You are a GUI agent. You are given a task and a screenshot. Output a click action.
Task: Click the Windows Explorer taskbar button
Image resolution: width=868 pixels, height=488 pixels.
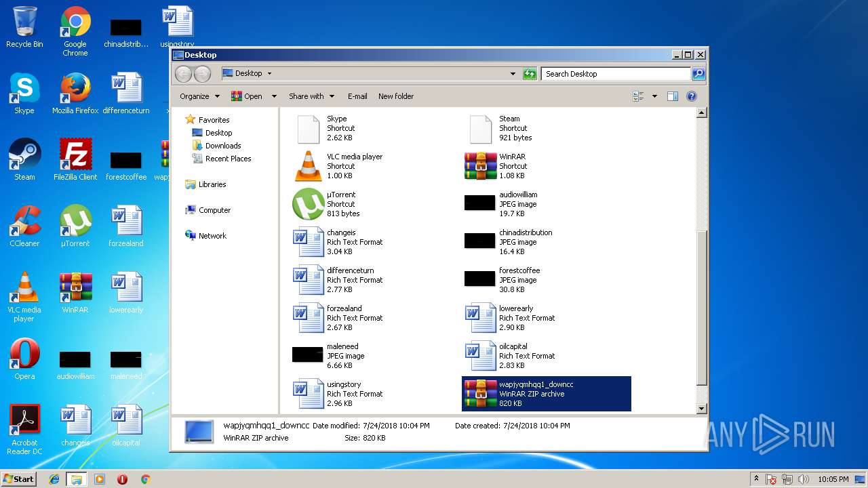76,479
